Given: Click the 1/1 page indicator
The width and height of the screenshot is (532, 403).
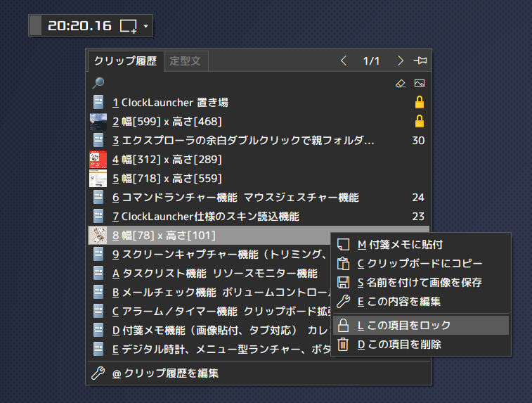Looking at the screenshot, I should (x=371, y=61).
